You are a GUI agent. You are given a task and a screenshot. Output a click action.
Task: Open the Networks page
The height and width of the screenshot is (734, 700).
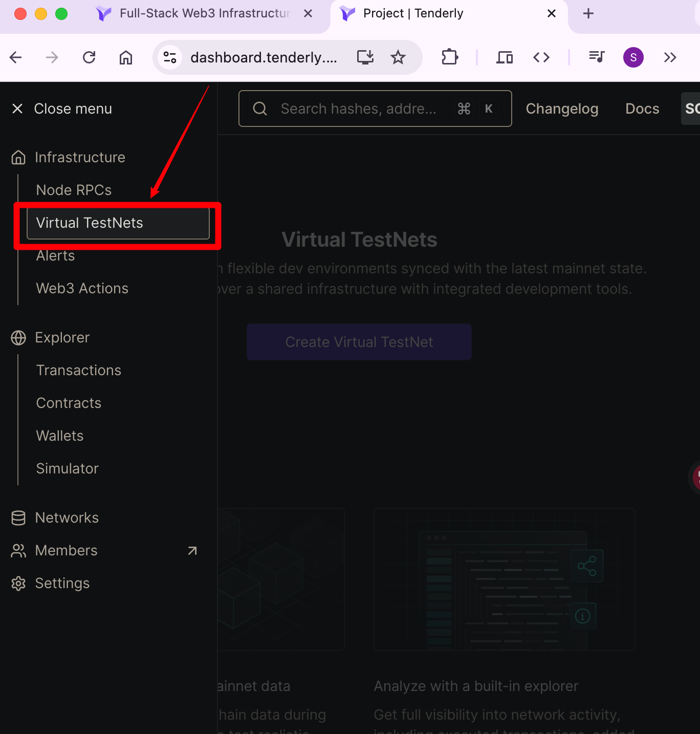coord(67,517)
